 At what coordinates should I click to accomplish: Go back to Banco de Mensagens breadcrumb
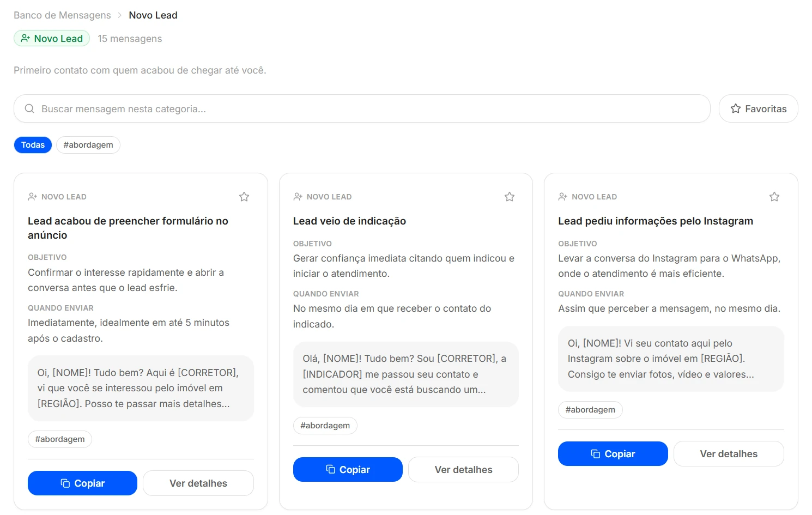tap(62, 15)
